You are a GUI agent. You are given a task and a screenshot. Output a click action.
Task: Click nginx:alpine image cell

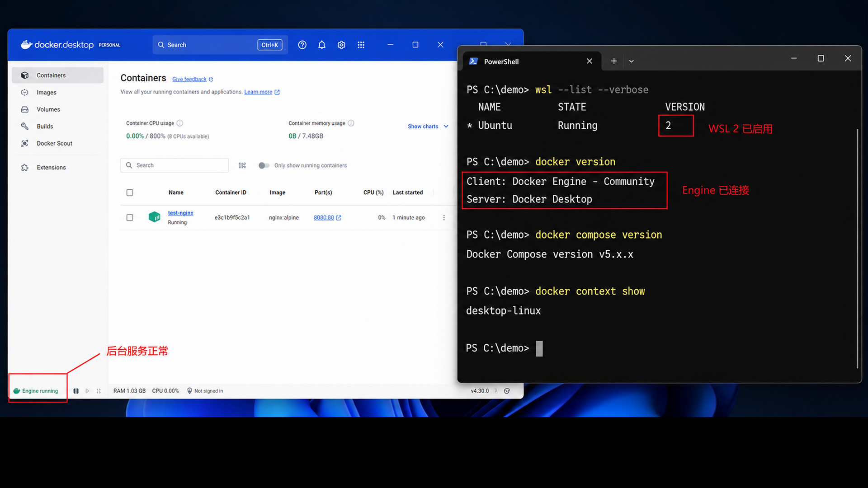(284, 217)
